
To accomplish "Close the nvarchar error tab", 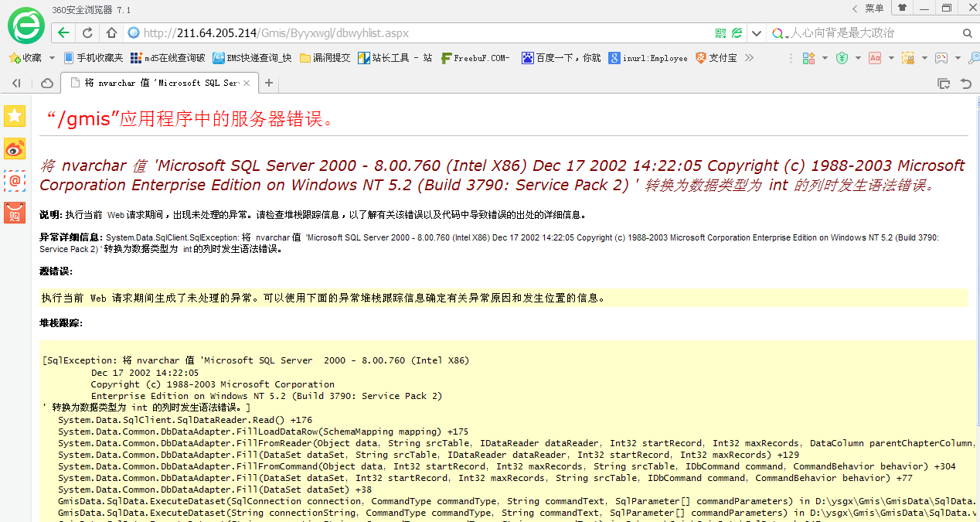I will click(x=247, y=83).
